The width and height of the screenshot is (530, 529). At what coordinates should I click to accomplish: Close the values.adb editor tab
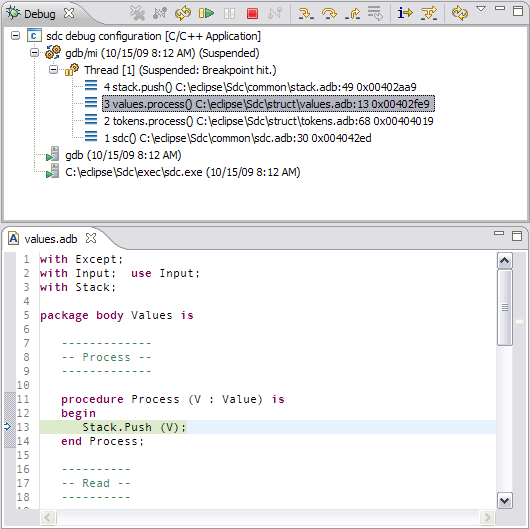pyautogui.click(x=91, y=238)
